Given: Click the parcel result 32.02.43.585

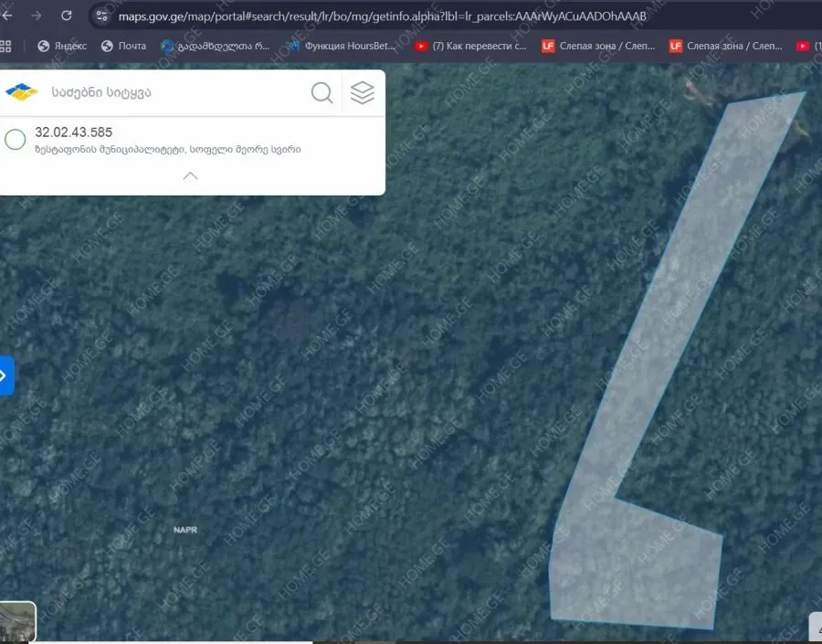Looking at the screenshot, I should coord(73,132).
